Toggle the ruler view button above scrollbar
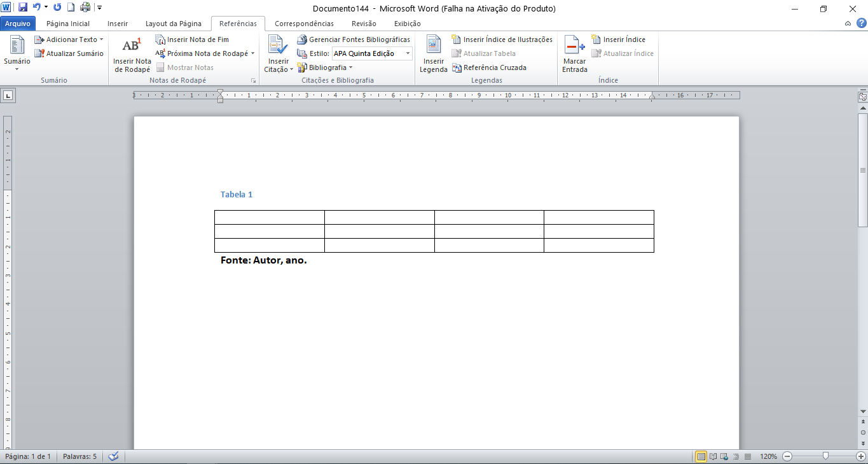Viewport: 868px width, 464px height. (x=863, y=97)
